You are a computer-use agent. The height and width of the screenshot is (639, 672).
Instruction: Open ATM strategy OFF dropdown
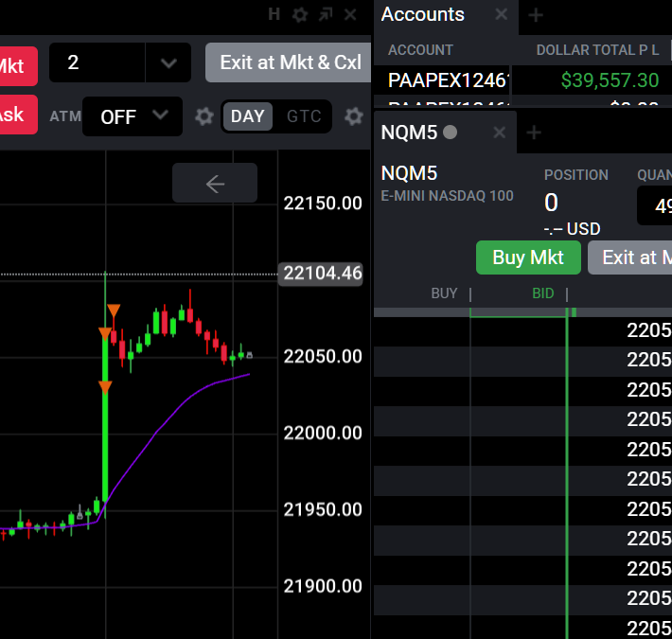[x=133, y=116]
